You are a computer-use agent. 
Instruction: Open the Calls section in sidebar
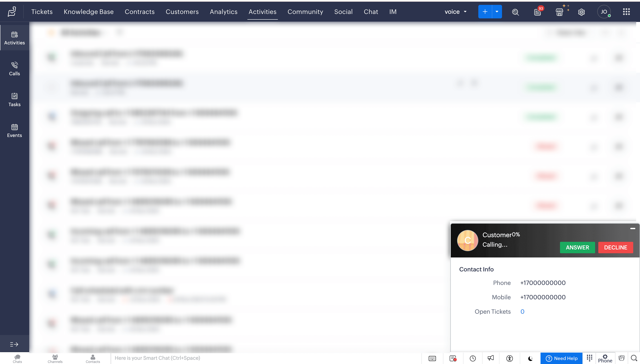tap(15, 69)
